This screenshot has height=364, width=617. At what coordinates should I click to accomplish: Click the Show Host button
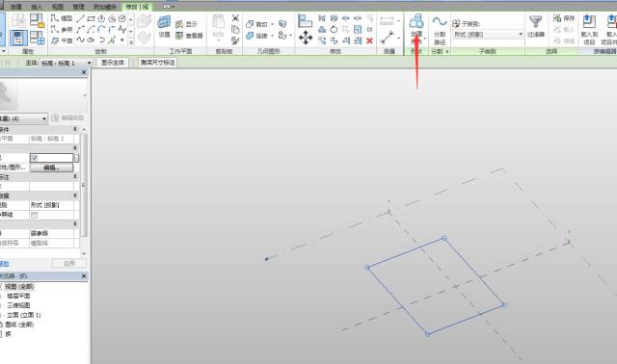click(113, 63)
